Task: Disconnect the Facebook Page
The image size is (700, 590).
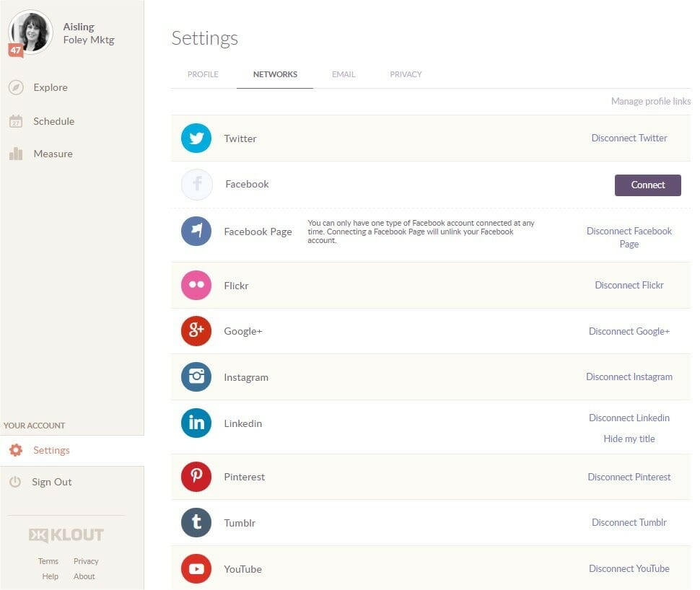Action: (x=629, y=237)
